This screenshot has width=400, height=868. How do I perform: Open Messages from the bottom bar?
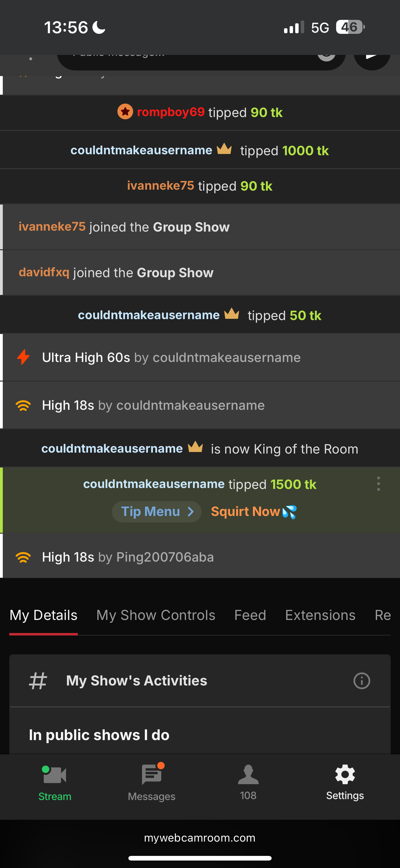point(152,775)
